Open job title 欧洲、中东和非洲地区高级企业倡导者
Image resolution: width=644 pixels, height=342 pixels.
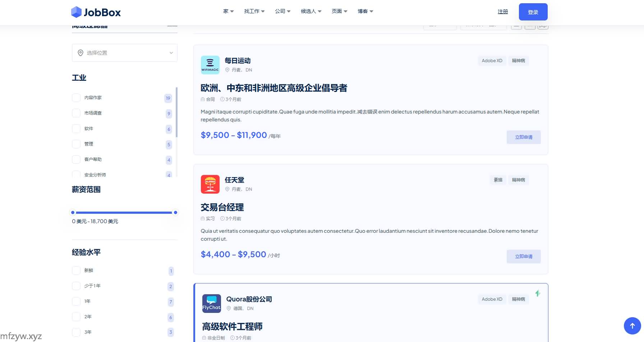point(274,88)
